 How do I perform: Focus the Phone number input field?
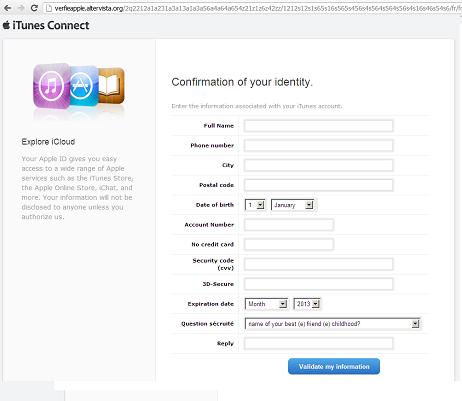(318, 145)
